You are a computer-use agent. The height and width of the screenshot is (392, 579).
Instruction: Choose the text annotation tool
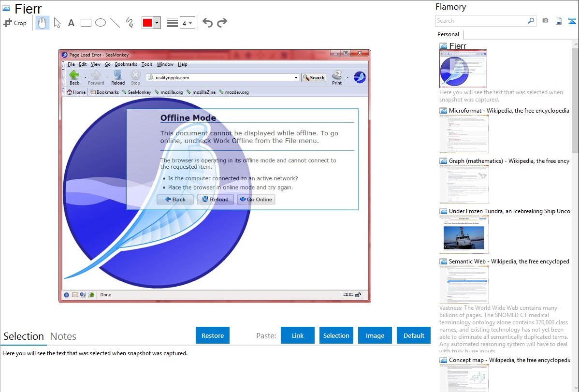coord(71,23)
